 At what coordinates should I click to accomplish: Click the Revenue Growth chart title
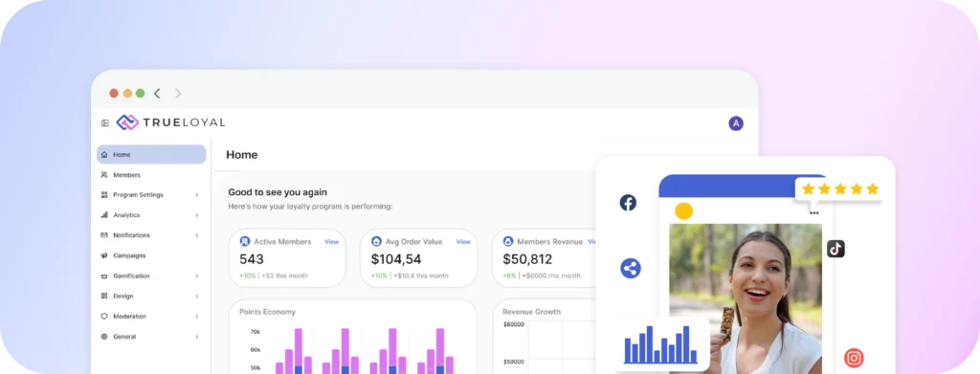[531, 312]
